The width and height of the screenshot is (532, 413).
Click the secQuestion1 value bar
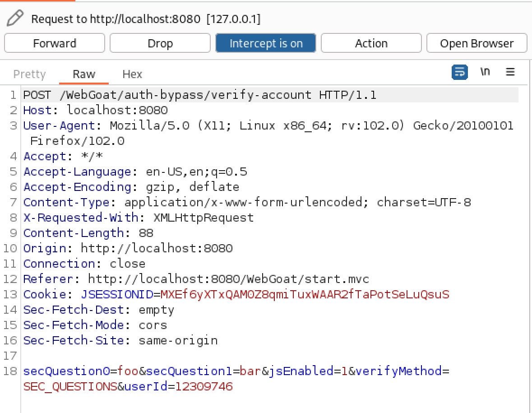click(x=250, y=371)
